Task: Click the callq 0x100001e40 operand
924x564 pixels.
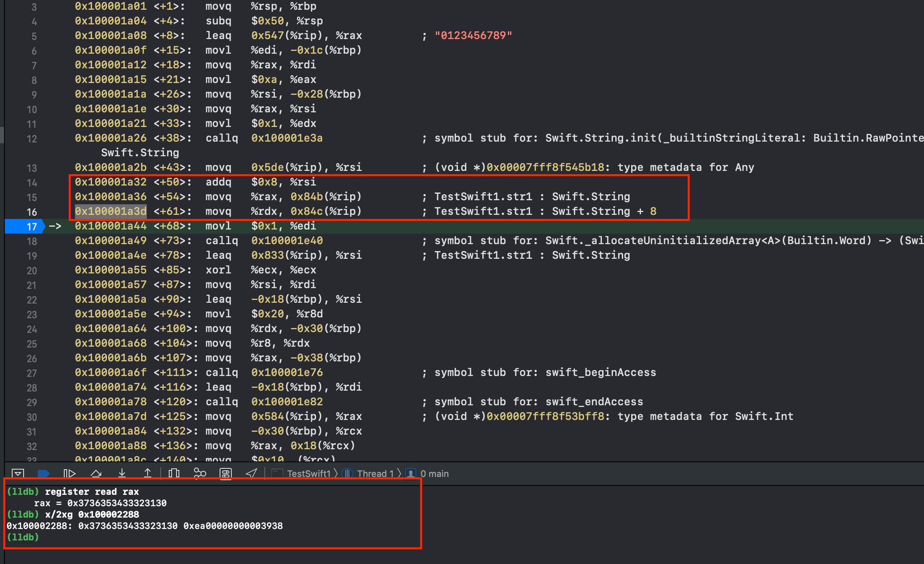Action: point(287,240)
